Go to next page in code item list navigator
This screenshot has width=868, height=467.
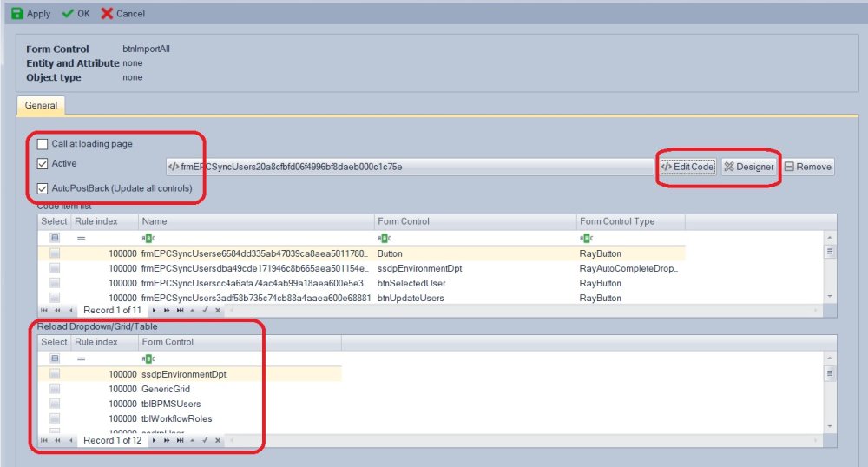tap(167, 311)
